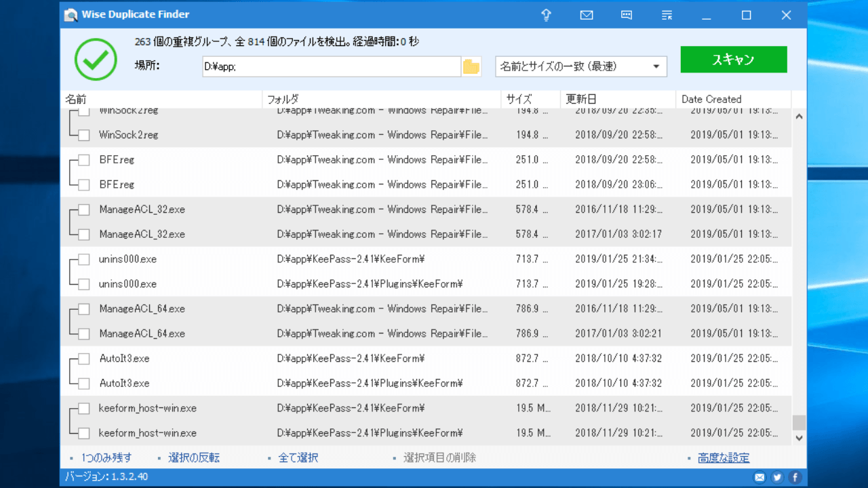Check BFE.reg row dated 23:06
Screen dimensions: 868x488
pyautogui.click(x=84, y=184)
